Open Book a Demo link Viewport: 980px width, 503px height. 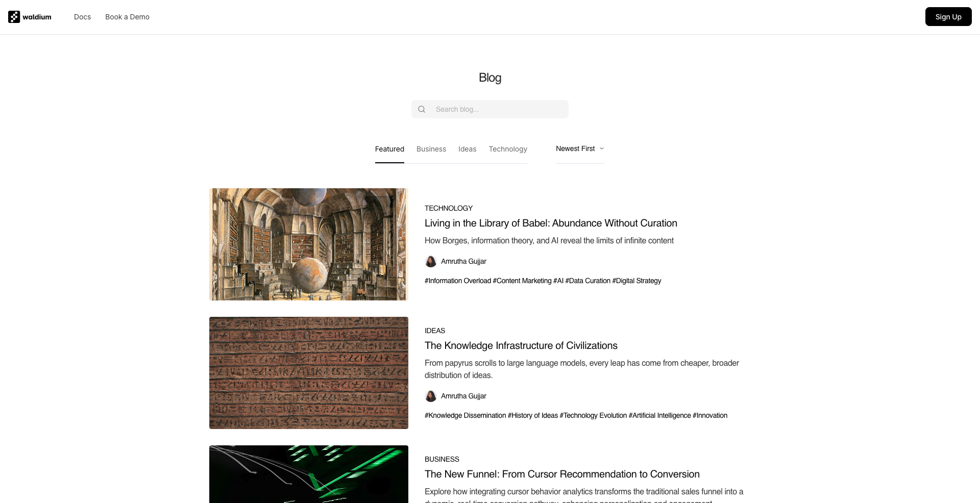point(127,17)
